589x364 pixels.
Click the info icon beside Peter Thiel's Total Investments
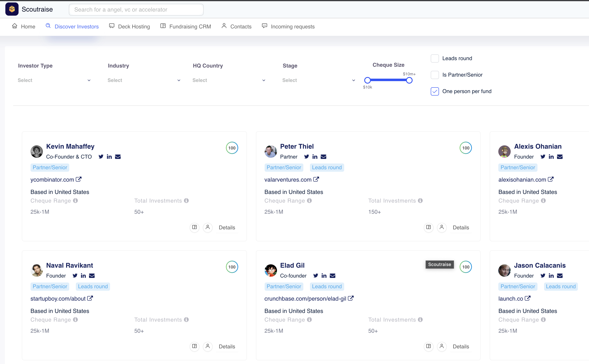420,201
